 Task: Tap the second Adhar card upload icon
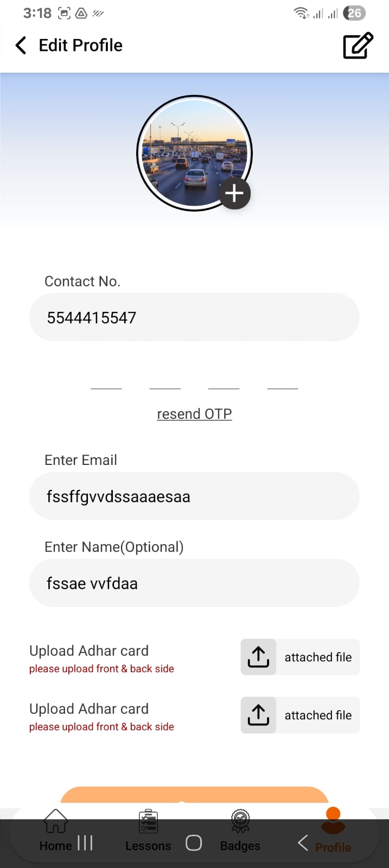[258, 715]
